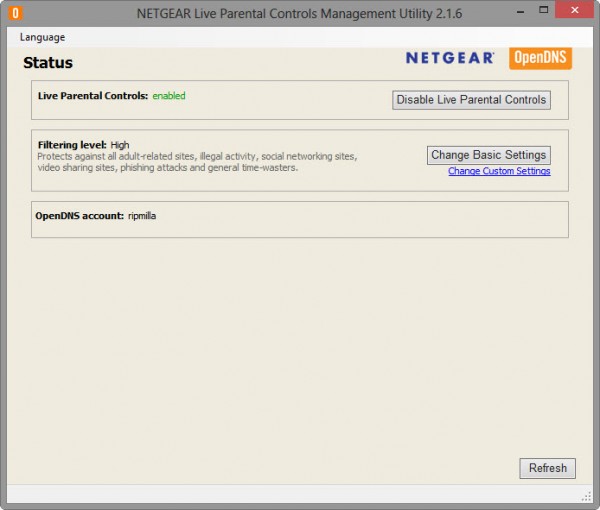Open the Language menu

pos(42,37)
